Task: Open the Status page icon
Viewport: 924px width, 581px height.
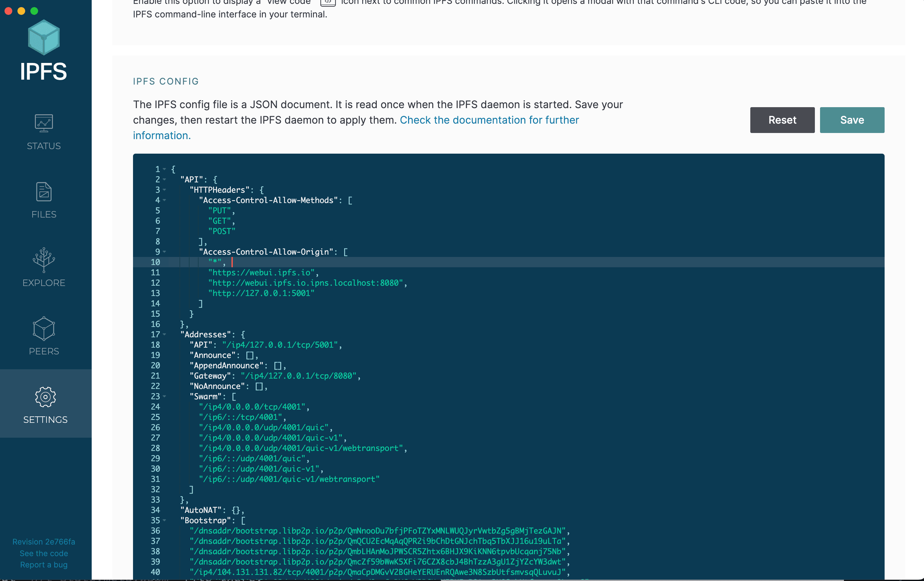Action: tap(44, 123)
